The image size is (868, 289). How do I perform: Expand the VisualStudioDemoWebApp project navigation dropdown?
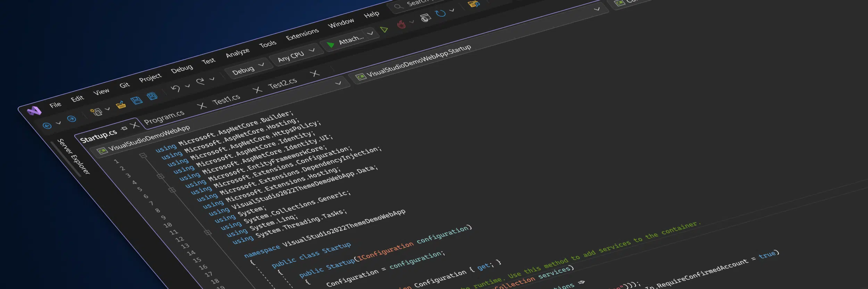(338, 83)
